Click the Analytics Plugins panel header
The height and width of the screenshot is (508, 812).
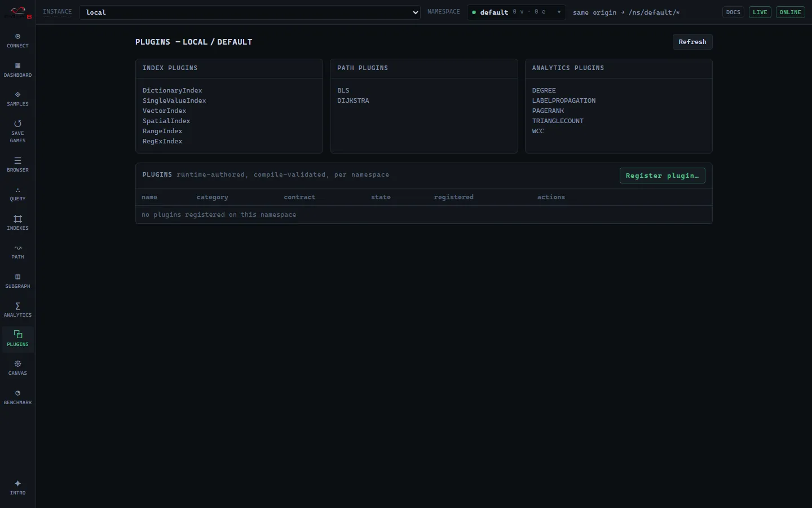[619, 68]
